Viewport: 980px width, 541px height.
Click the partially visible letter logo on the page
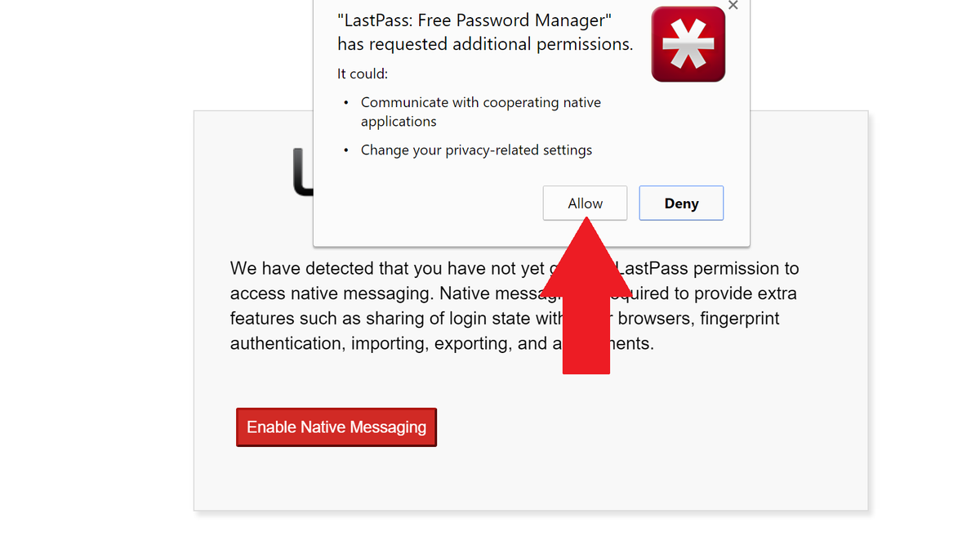point(301,173)
